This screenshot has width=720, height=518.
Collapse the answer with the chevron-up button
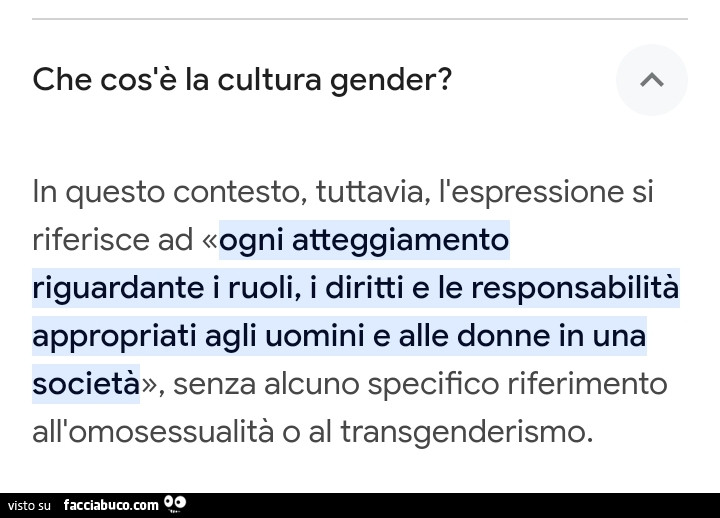tap(651, 80)
